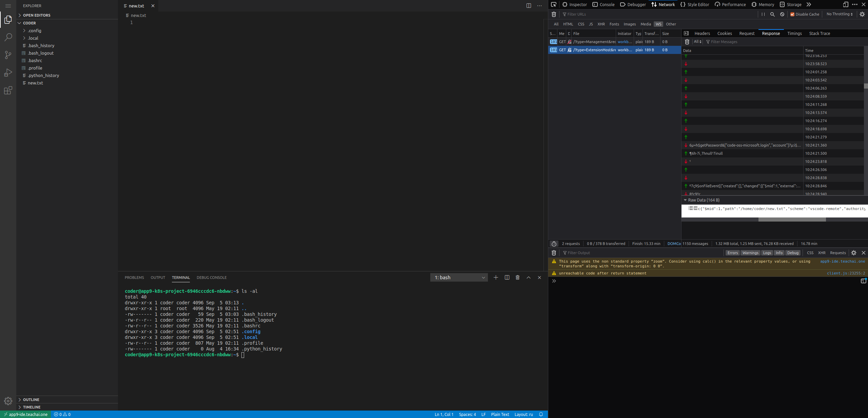Viewport: 868px width, 418px height.
Task: Select the WS network filter
Action: 658,24
